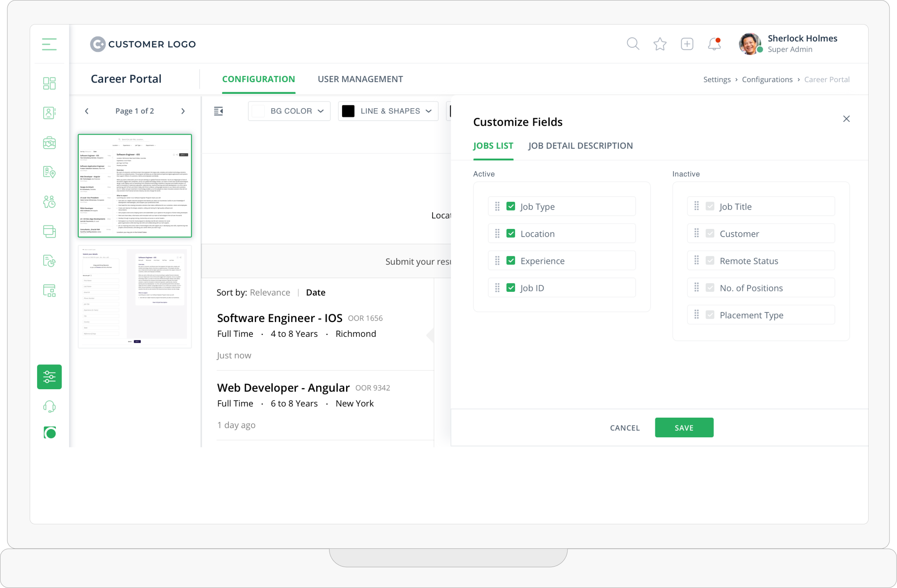Click the search magnifier icon in header
Image resolution: width=897 pixels, height=588 pixels.
tap(633, 44)
